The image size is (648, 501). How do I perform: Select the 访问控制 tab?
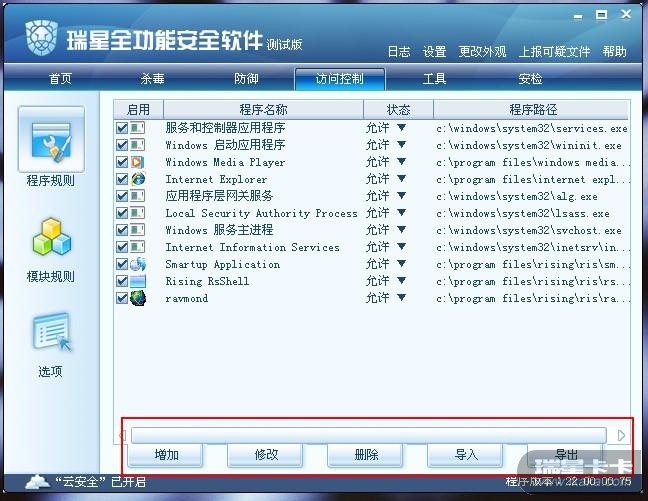340,79
